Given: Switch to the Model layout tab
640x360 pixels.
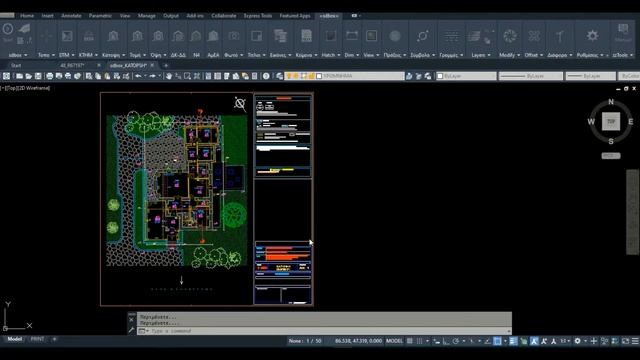Looking at the screenshot, I should pyautogui.click(x=15, y=339).
